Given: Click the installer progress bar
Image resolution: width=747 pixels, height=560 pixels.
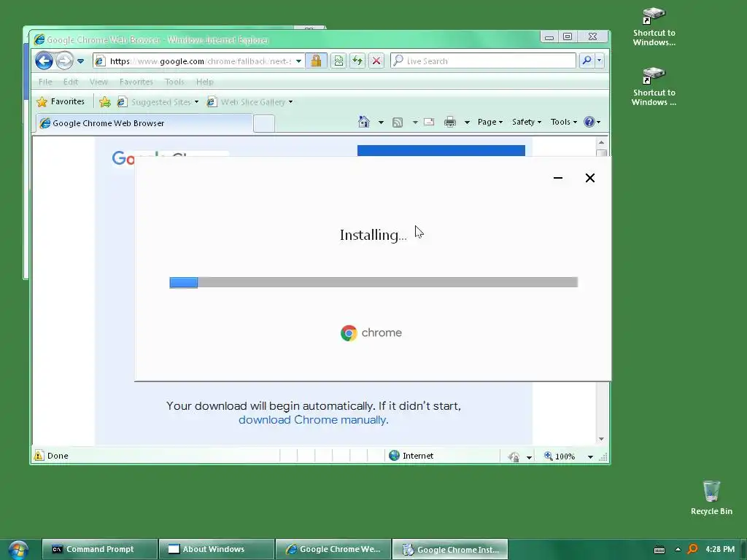Looking at the screenshot, I should click(373, 282).
